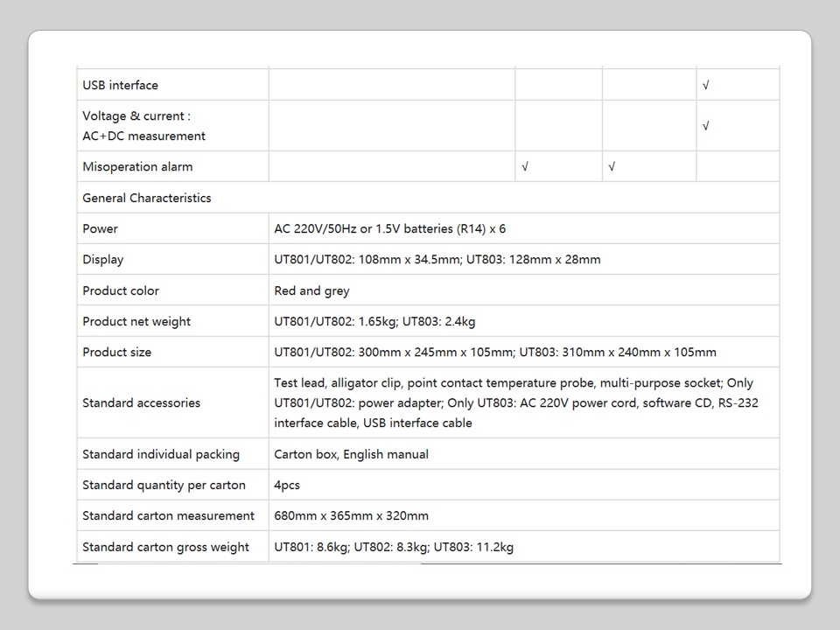
Task: Select the 'Misoperation alarm' label cell
Action: pyautogui.click(x=137, y=167)
